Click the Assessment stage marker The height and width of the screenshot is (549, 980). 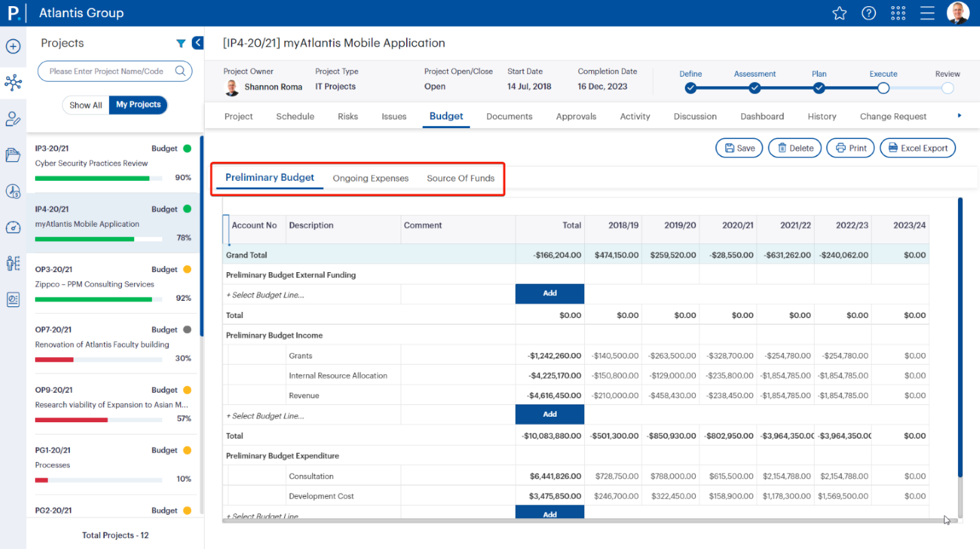click(755, 88)
